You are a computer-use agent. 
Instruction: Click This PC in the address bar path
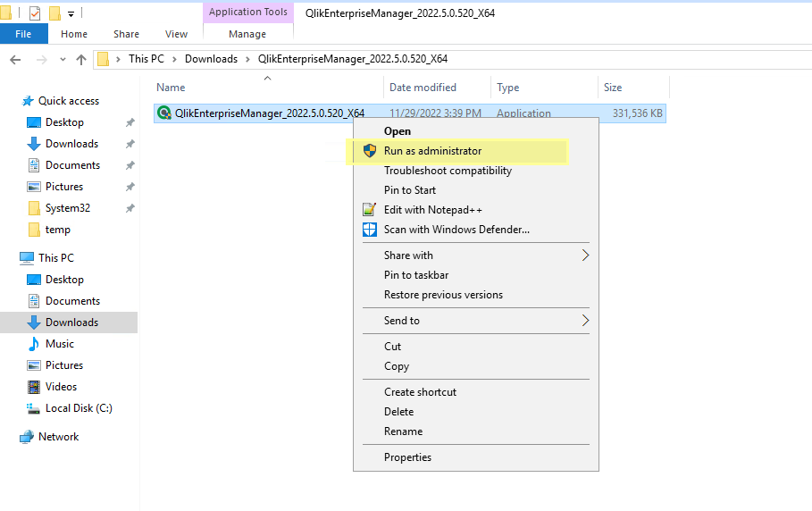click(146, 59)
